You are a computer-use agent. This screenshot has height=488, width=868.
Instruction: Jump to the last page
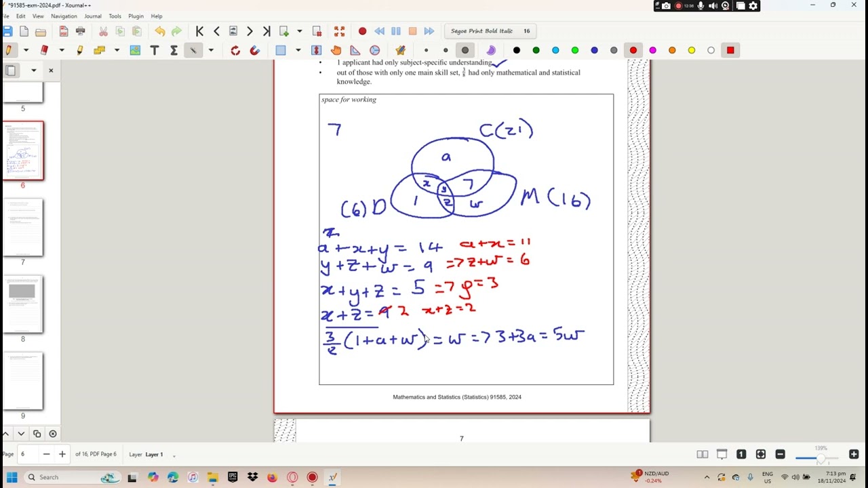point(267,31)
